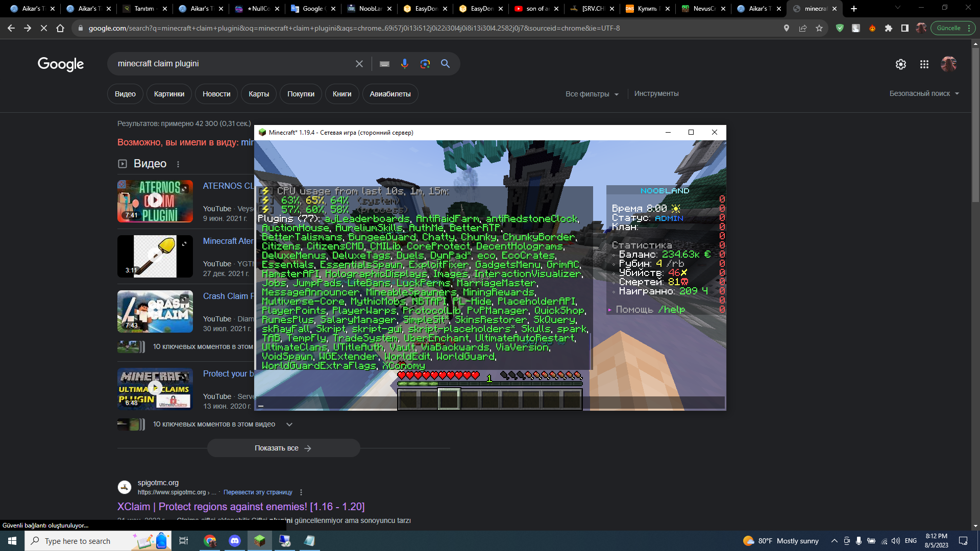Image resolution: width=980 pixels, height=551 pixels.
Task: Click the weather 80°F Mostly sunny widget
Action: pos(781,541)
